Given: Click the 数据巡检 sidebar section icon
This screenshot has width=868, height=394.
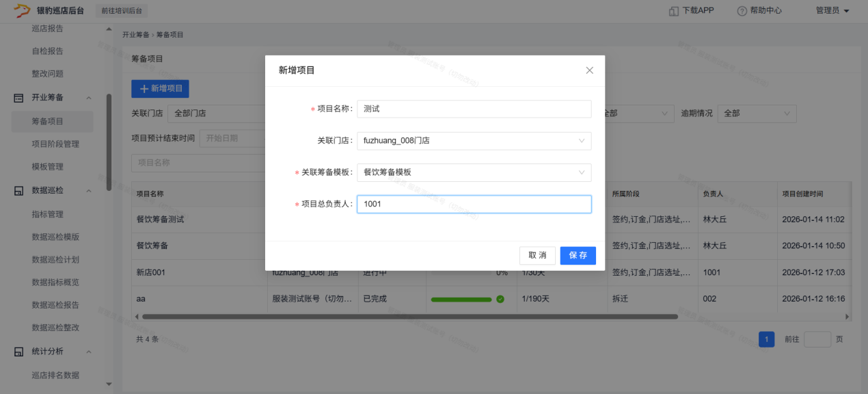Looking at the screenshot, I should pyautogui.click(x=19, y=191).
